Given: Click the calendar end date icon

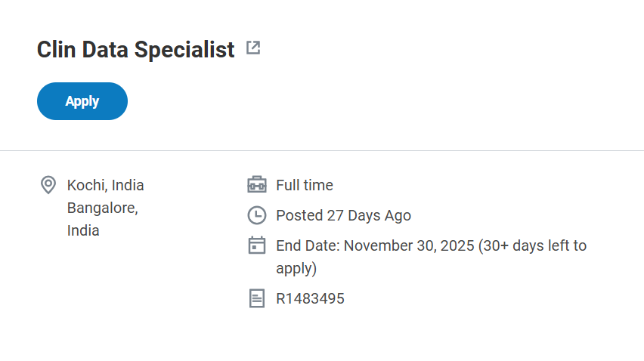Looking at the screenshot, I should [x=257, y=245].
